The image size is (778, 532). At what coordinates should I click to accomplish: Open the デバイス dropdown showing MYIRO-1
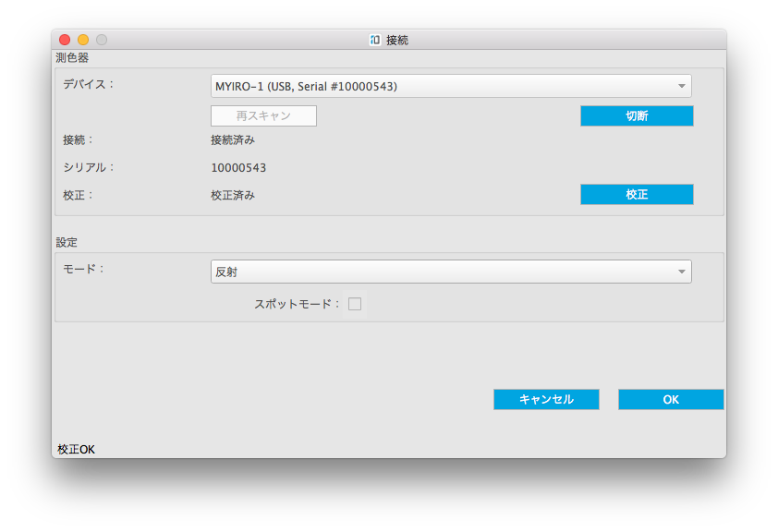point(451,86)
